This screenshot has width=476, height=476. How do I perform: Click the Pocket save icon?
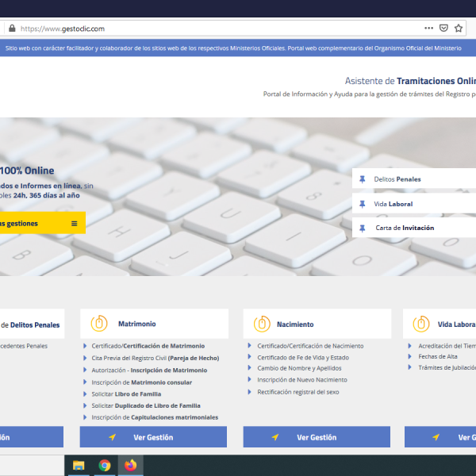pos(443,28)
